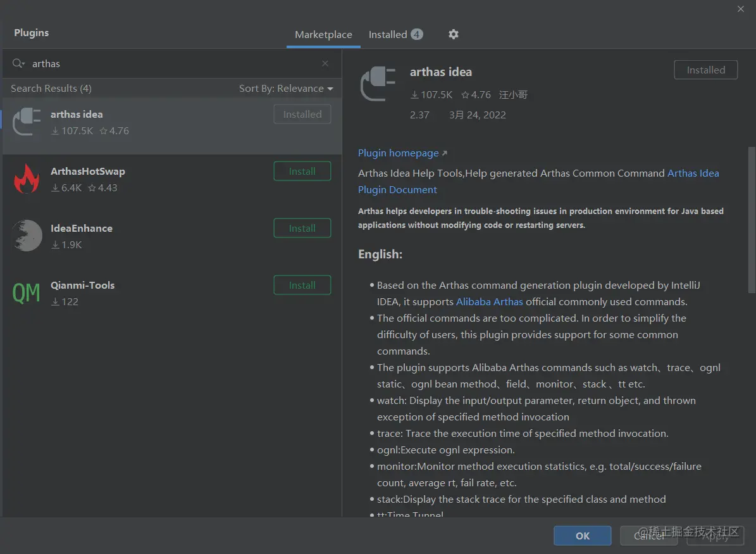Image resolution: width=756 pixels, height=554 pixels.
Task: Click the 4.43 rating for ArthasHotSwap
Action: click(x=108, y=187)
